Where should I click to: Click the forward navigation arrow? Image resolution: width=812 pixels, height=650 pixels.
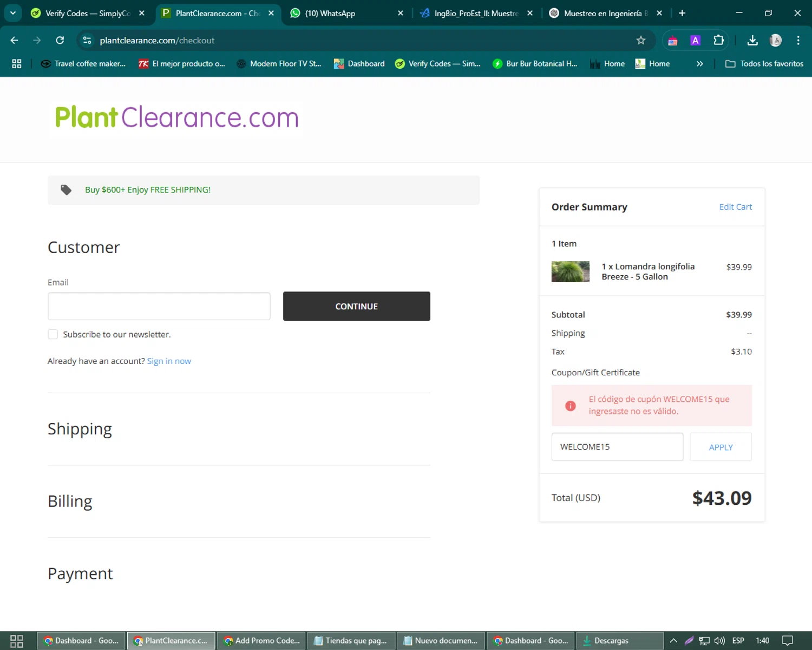tap(37, 40)
